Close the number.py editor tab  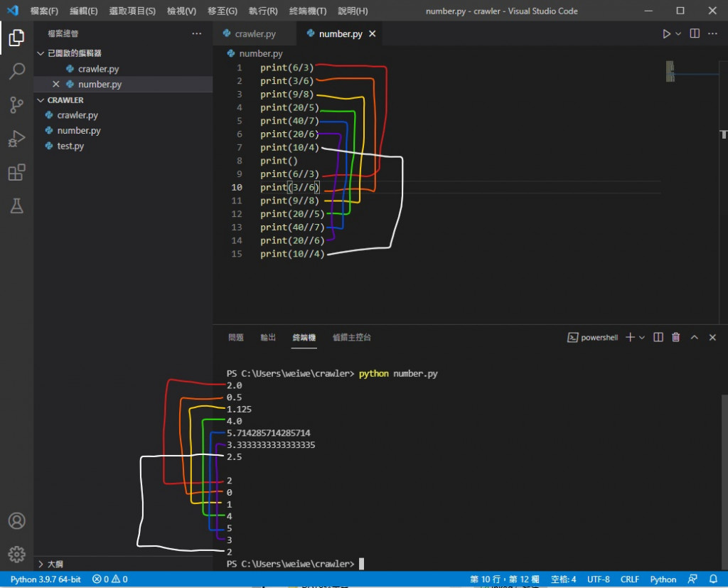(x=372, y=34)
